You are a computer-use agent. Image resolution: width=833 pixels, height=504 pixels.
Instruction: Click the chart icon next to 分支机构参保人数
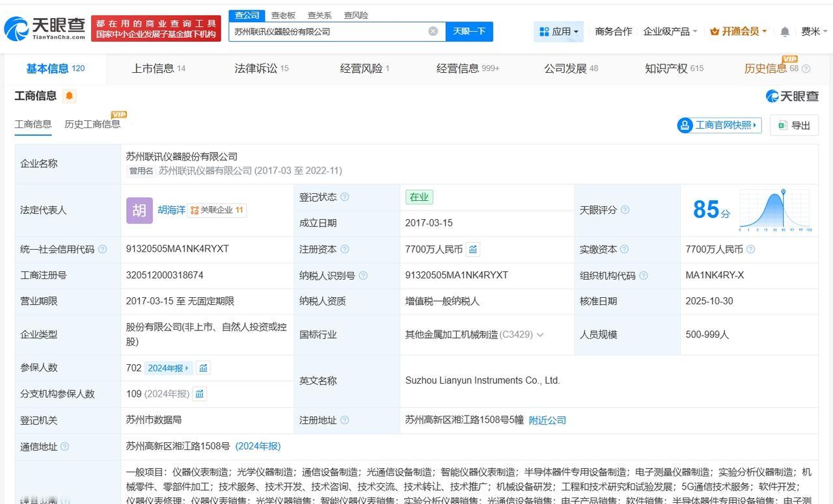[x=199, y=393]
